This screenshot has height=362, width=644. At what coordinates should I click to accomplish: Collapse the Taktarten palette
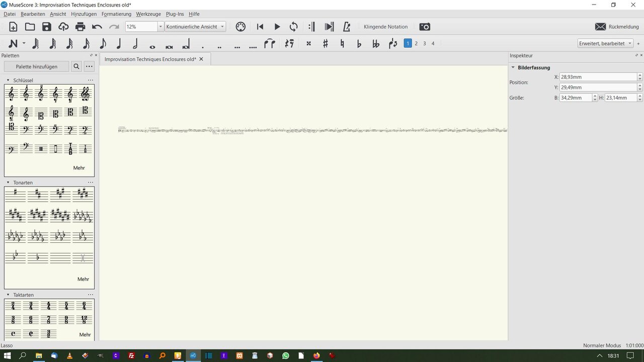pos(8,295)
